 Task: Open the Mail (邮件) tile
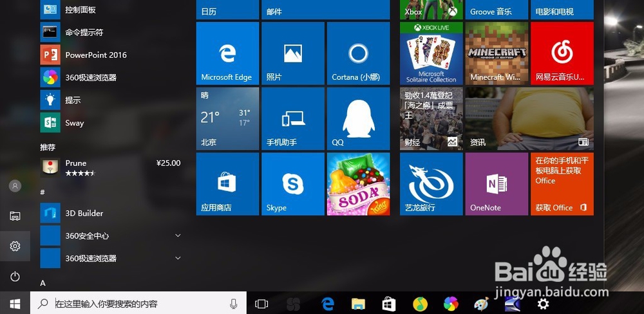(326, 10)
